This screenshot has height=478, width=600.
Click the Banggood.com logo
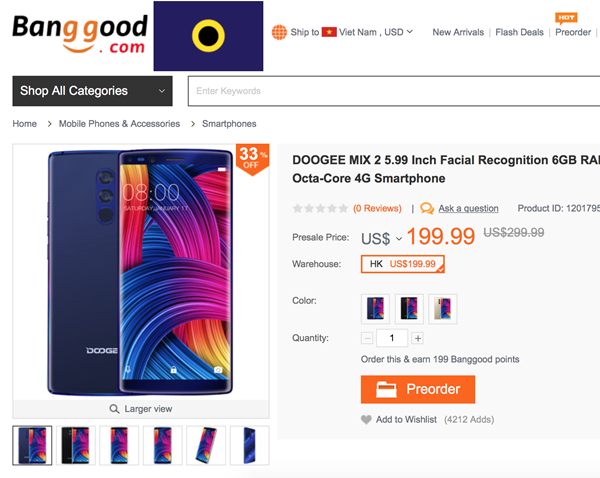tap(80, 34)
